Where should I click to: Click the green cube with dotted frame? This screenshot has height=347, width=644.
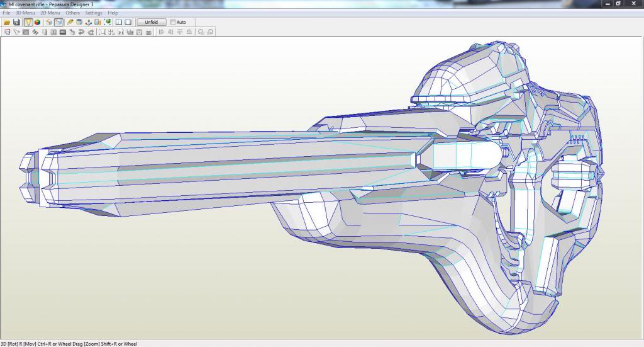[107, 22]
